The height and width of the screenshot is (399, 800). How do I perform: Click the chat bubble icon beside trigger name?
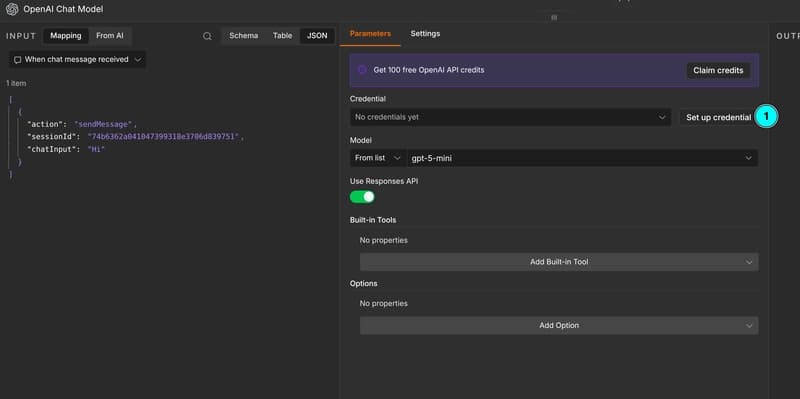pos(17,60)
